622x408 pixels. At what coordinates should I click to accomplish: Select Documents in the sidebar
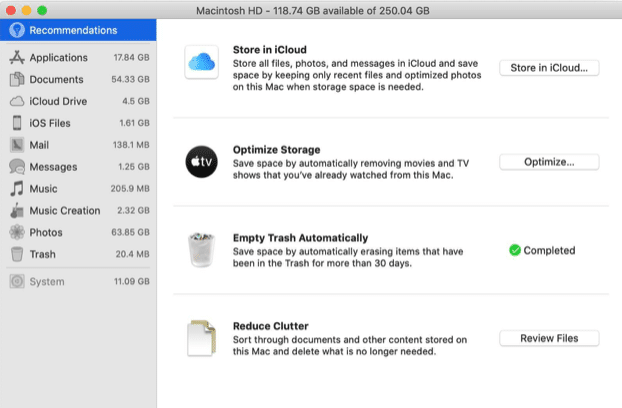pos(56,79)
